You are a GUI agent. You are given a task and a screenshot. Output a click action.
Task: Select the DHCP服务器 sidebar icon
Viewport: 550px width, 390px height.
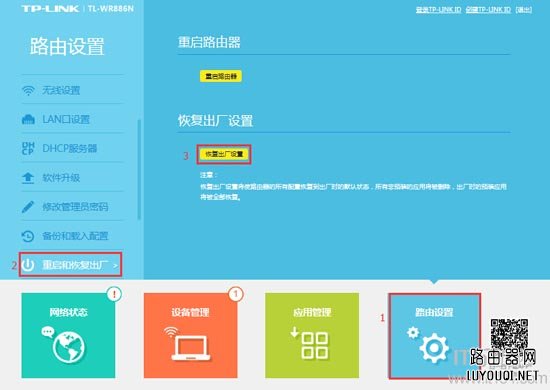tap(28, 148)
